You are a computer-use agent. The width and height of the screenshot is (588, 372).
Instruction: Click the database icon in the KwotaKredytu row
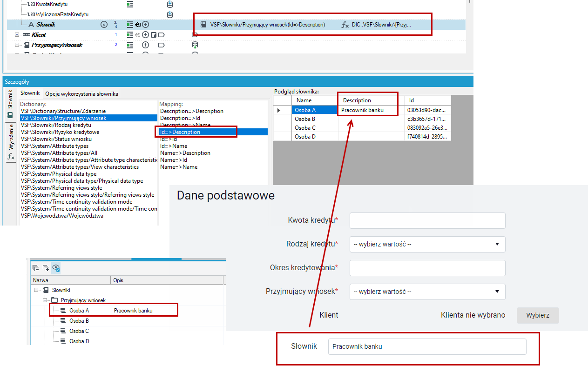click(170, 4)
